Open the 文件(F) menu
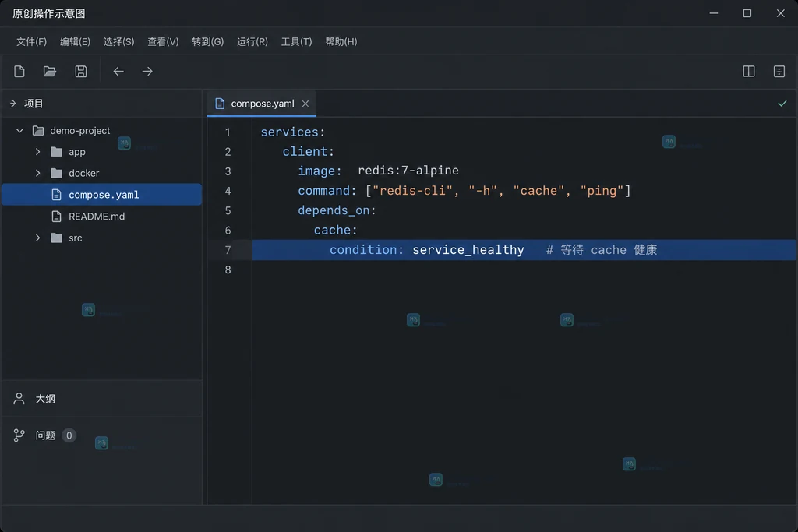Image resolution: width=798 pixels, height=532 pixels. [31, 42]
